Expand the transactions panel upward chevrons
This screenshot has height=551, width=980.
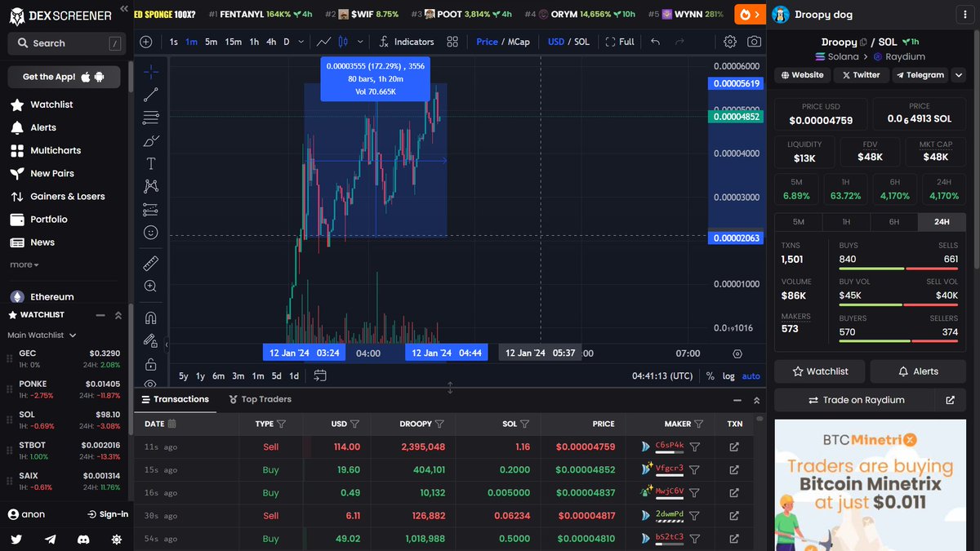[756, 400]
